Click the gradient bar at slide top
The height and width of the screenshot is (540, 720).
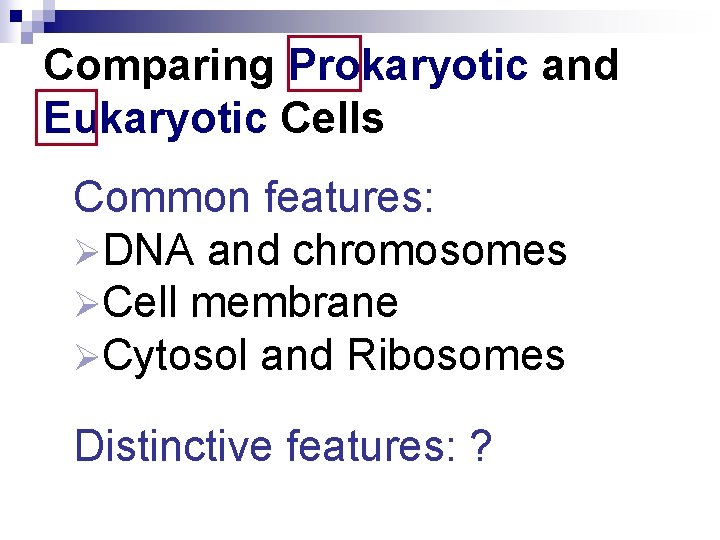pos(400,20)
